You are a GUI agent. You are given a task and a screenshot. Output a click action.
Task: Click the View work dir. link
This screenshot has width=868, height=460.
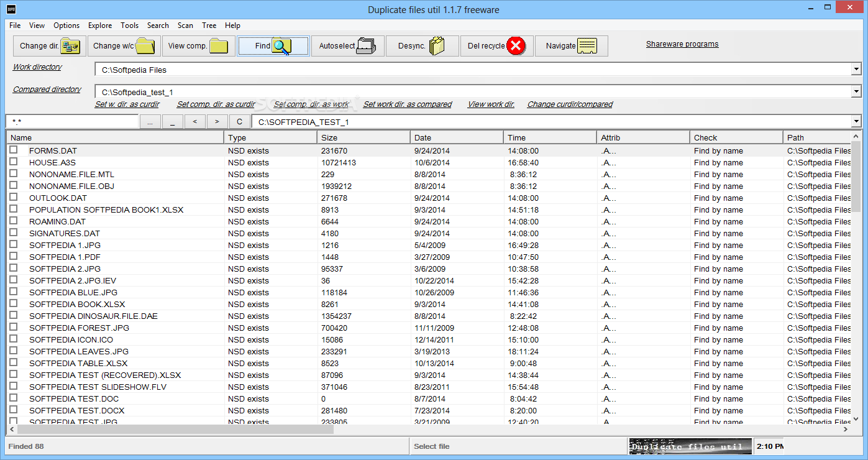[x=491, y=104]
